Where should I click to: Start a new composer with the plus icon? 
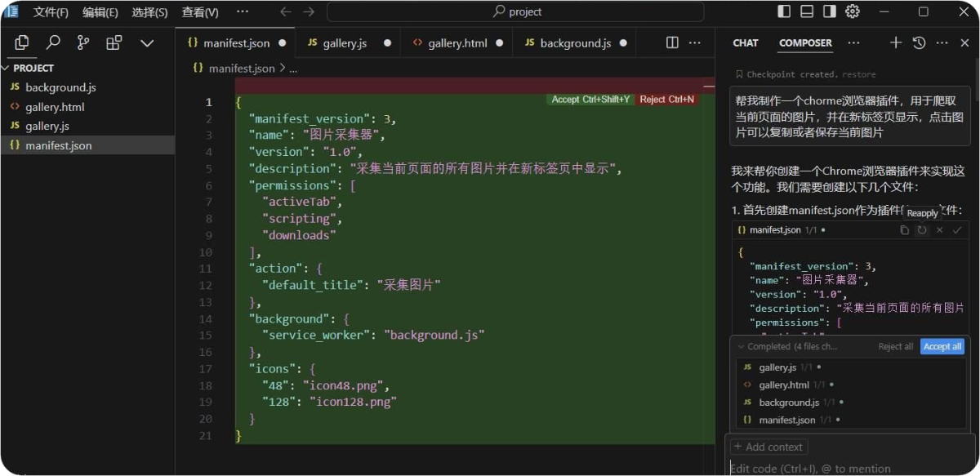tap(896, 42)
